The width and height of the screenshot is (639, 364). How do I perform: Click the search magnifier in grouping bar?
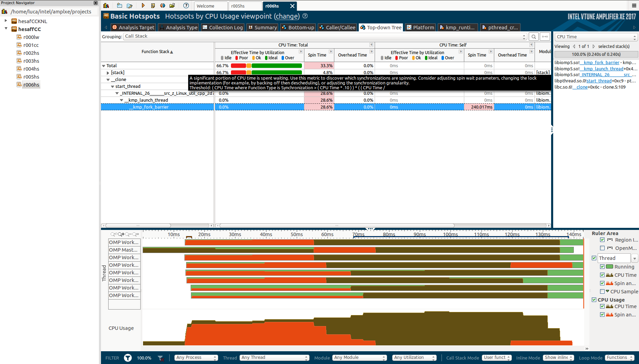(534, 37)
